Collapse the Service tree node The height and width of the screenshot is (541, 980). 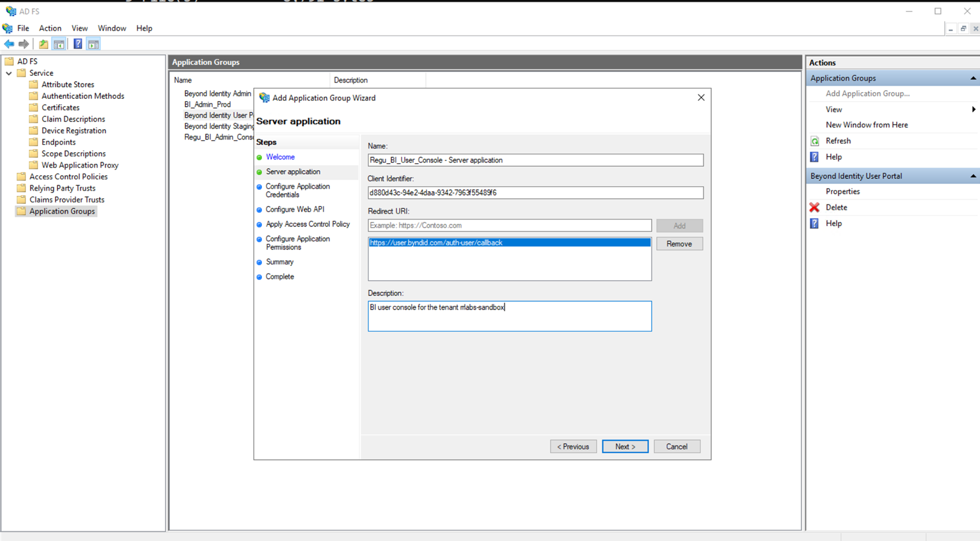[9, 73]
